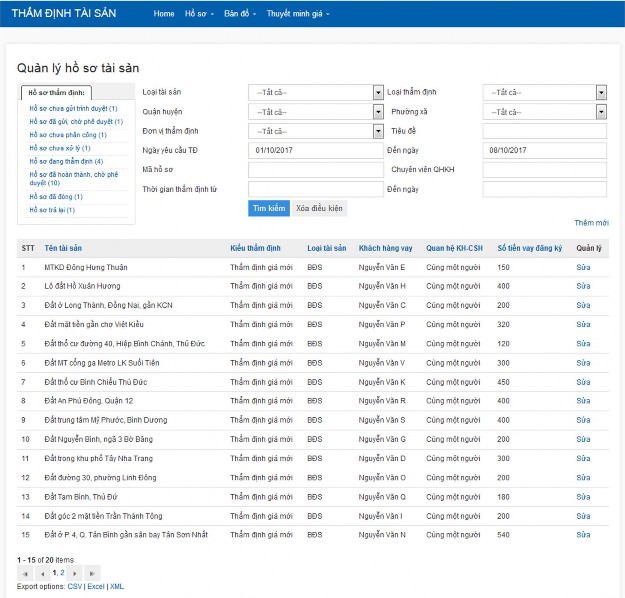The width and height of the screenshot is (625, 598).
Task: Expand the Quận huyện dropdown
Action: click(x=315, y=112)
